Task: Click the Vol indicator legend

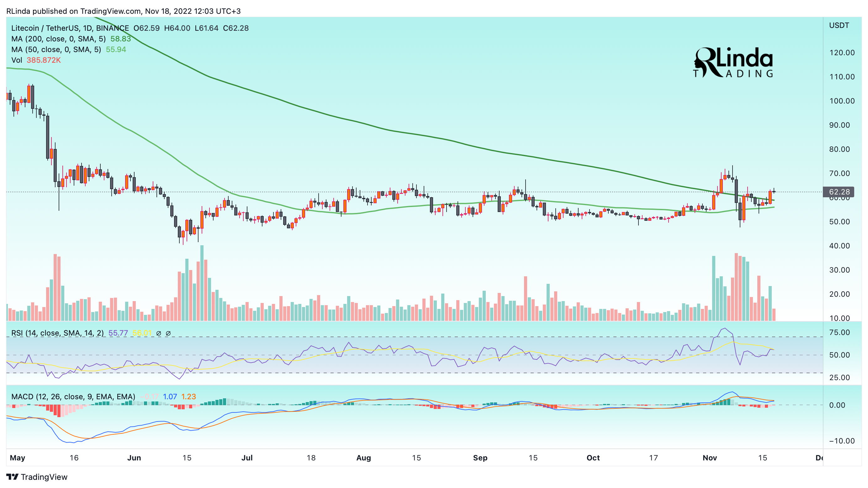Action: click(17, 60)
